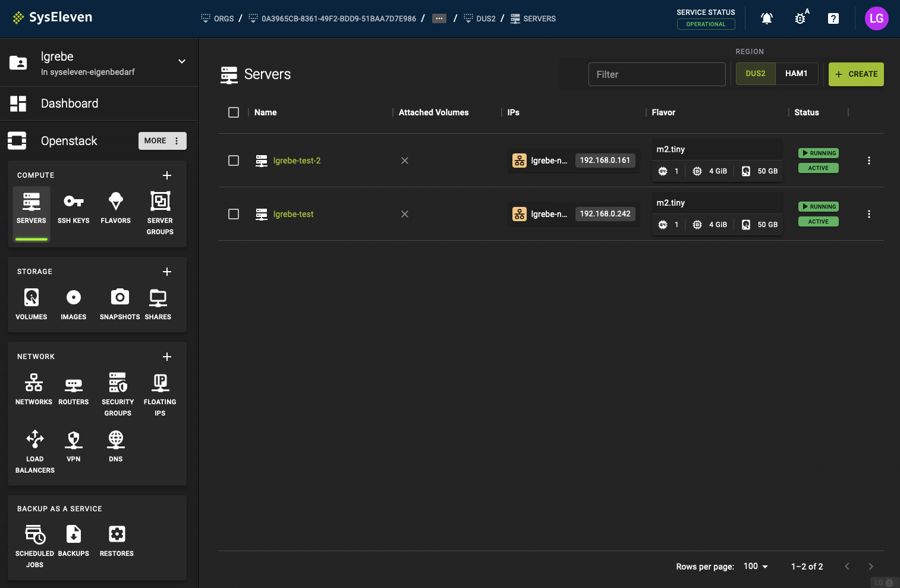Expand the lgrebe project selector
The height and width of the screenshot is (588, 900).
pos(182,61)
